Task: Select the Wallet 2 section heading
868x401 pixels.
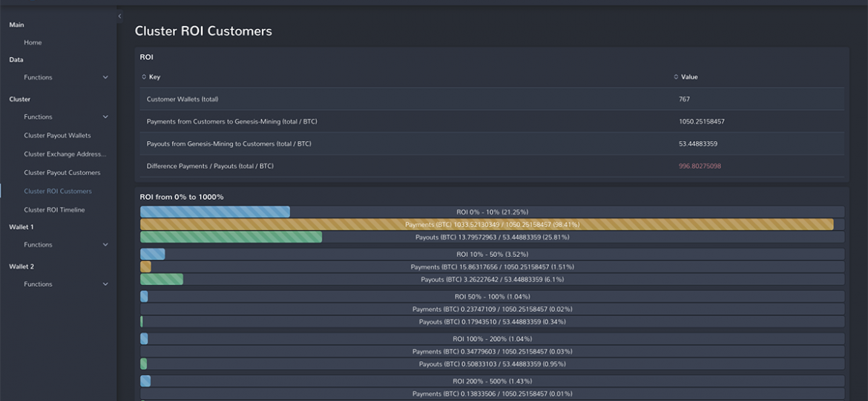Action: click(21, 267)
